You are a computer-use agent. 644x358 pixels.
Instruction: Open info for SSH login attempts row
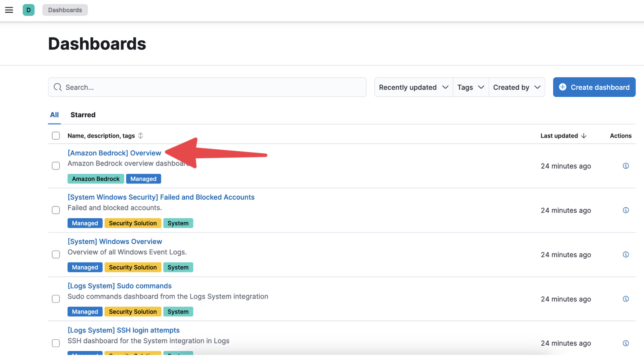[626, 343]
